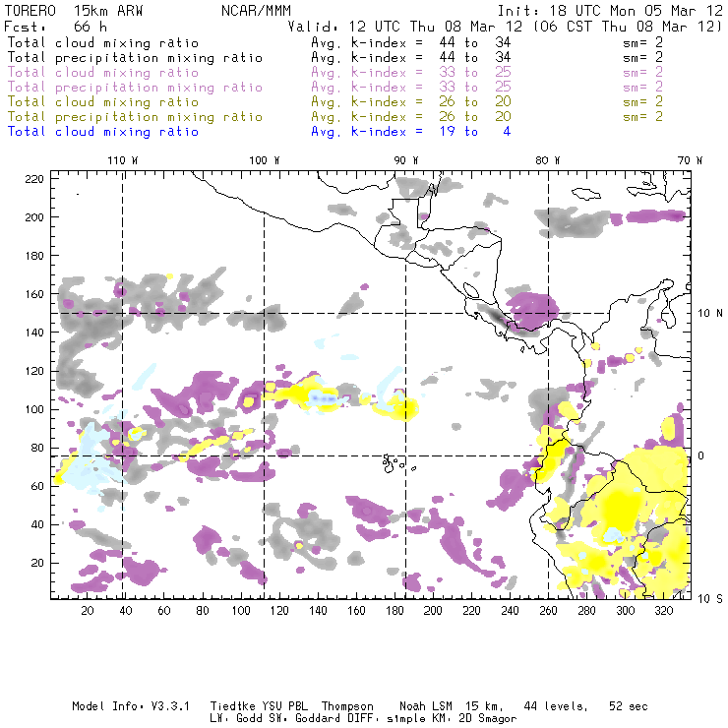Click the 'Model Info: V3.3.1' text
This screenshot has height=728, width=728.
tap(131, 706)
